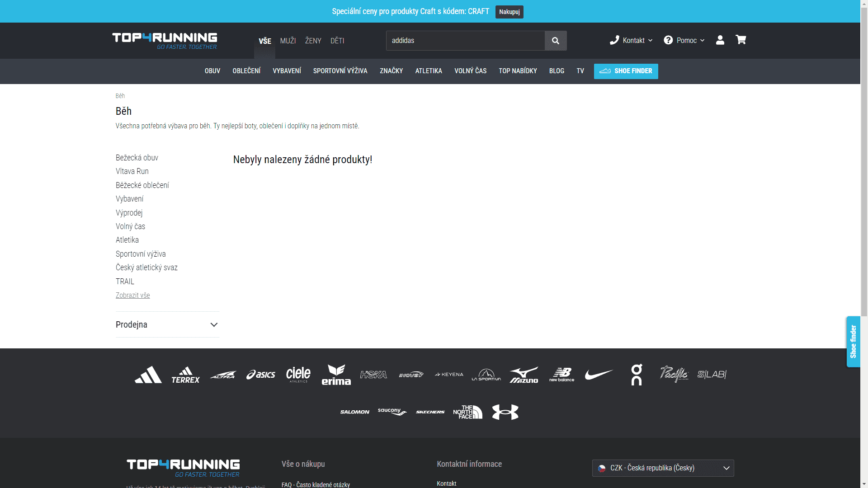This screenshot has height=488, width=868.
Task: Open the user account icon
Action: (720, 40)
